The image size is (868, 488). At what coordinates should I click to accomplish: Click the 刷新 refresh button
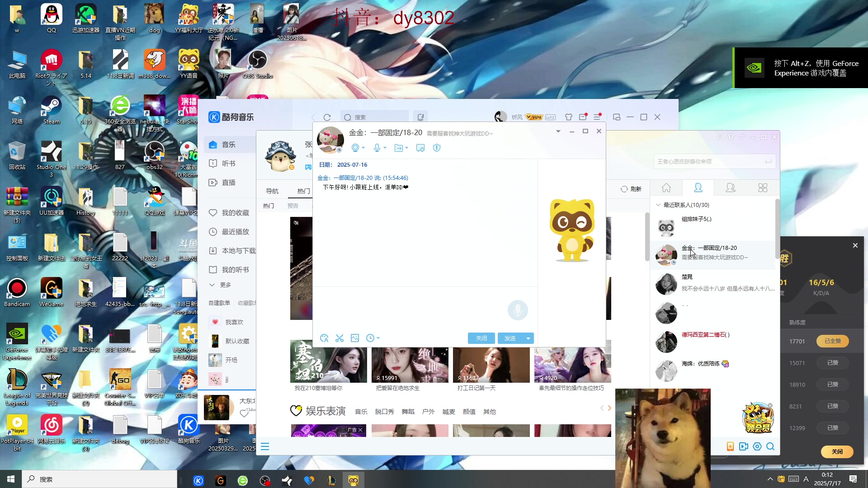point(631,189)
